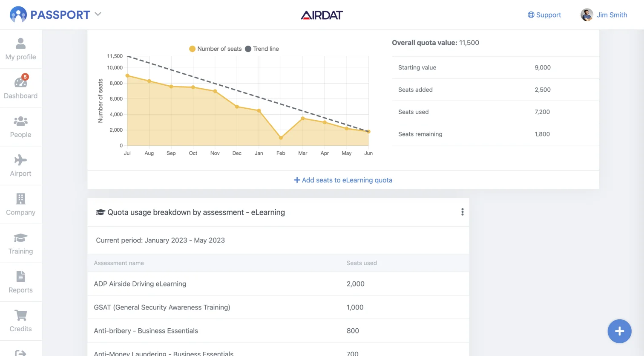Open the Credits shopping cart section
644x356 pixels.
[x=20, y=321]
